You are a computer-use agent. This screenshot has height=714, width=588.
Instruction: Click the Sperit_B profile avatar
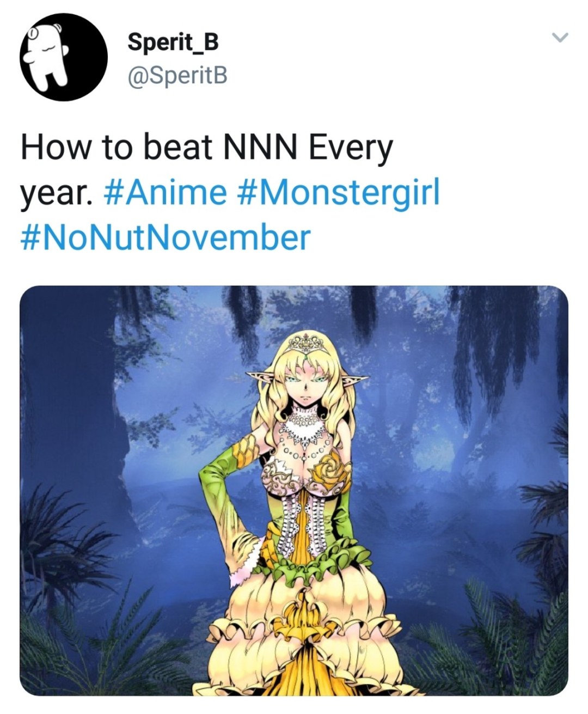point(64,57)
